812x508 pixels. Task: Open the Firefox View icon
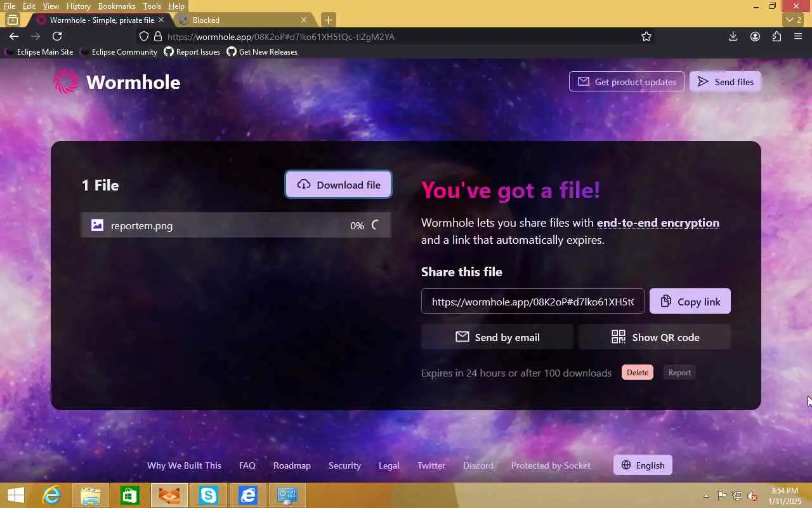[12, 20]
